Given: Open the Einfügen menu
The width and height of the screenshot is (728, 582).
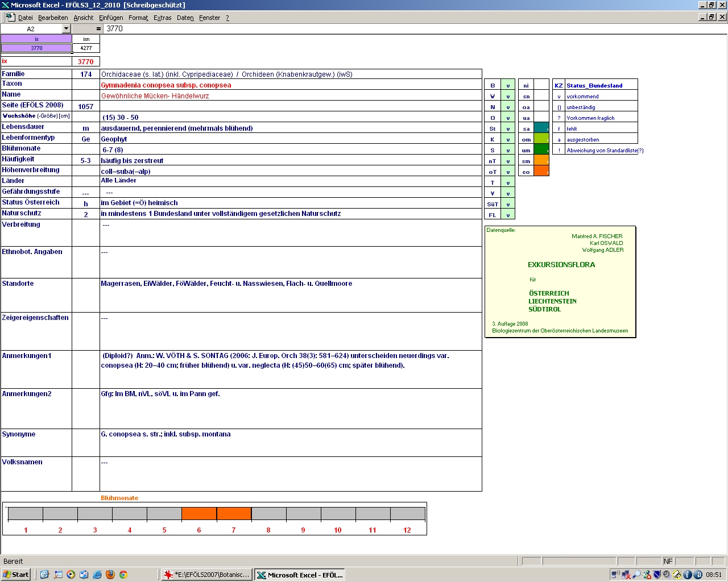Looking at the screenshot, I should point(111,18).
